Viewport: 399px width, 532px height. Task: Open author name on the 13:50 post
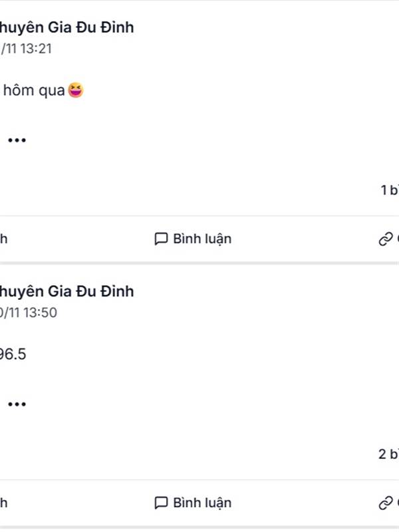click(66, 291)
